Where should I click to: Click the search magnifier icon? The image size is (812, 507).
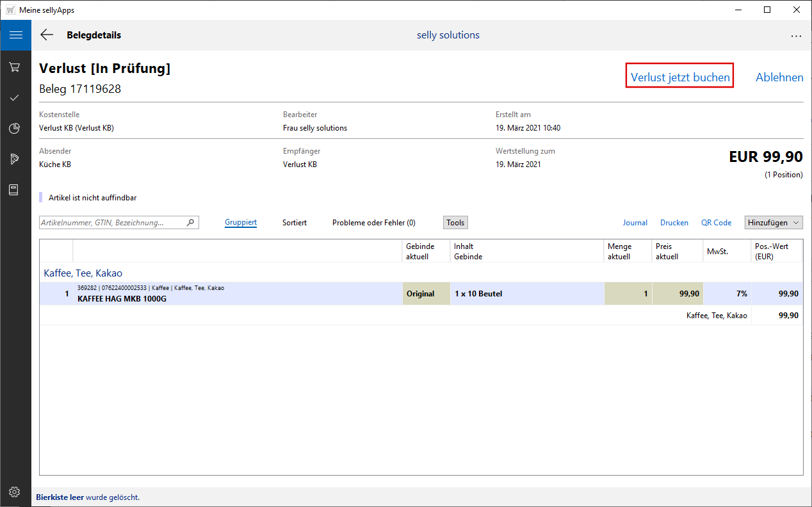pyautogui.click(x=190, y=223)
